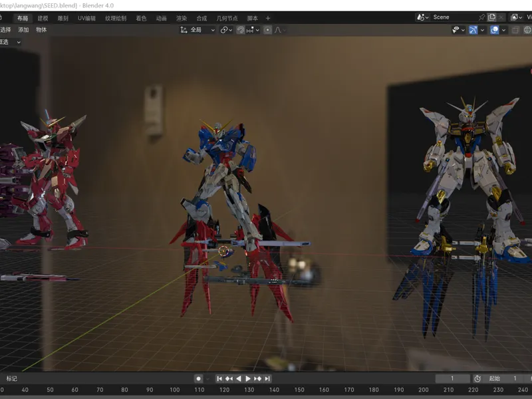The image size is (532, 399).
Task: Click frame 150 on timeline ruler
Action: pos(299,390)
